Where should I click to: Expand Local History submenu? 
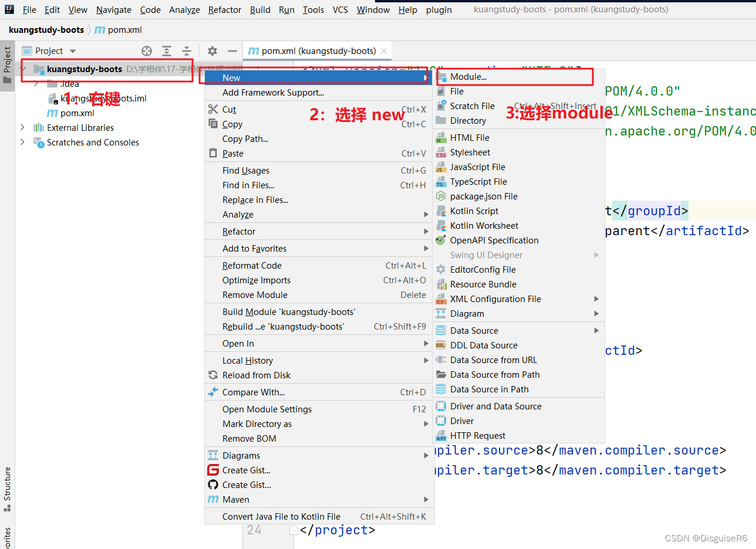426,361
